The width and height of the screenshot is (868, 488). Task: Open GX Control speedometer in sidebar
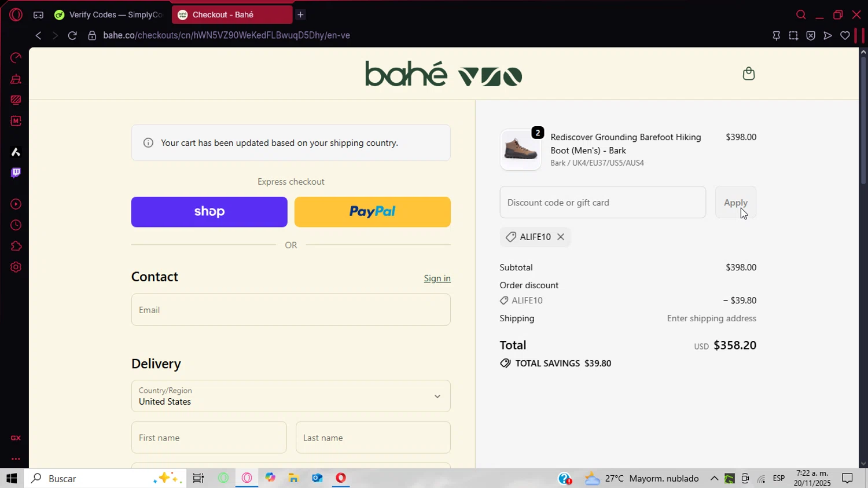pos(16,57)
